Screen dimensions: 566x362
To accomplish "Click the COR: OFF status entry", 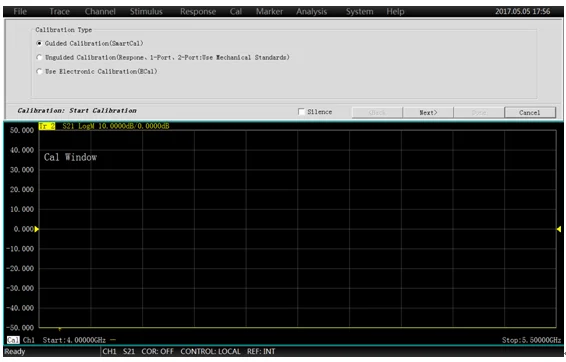I will [x=157, y=352].
